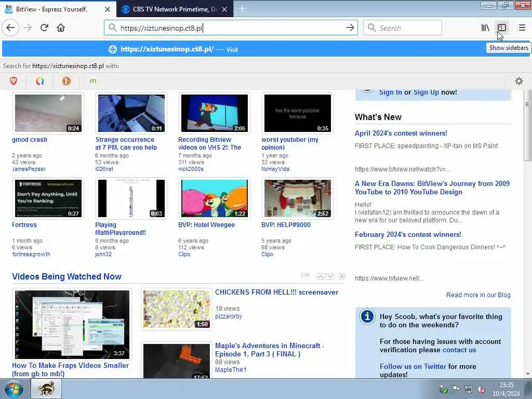Click the gmod crash video title
The image size is (532, 399).
[x=30, y=139]
